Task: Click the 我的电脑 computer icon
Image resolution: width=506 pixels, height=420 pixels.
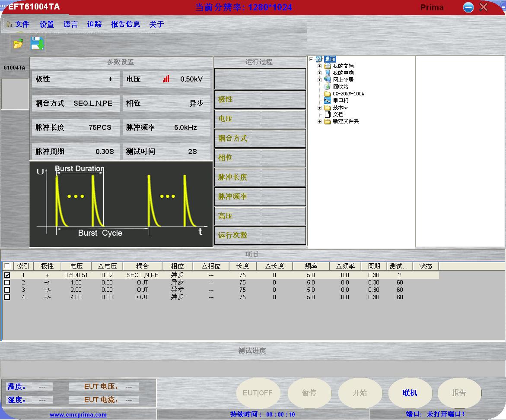Action: pyautogui.click(x=328, y=73)
